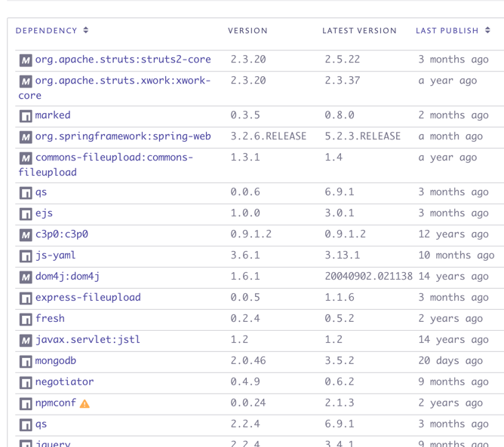The width and height of the screenshot is (504, 447).
Task: Click the npm icon next to mongodb
Action: coord(26,362)
